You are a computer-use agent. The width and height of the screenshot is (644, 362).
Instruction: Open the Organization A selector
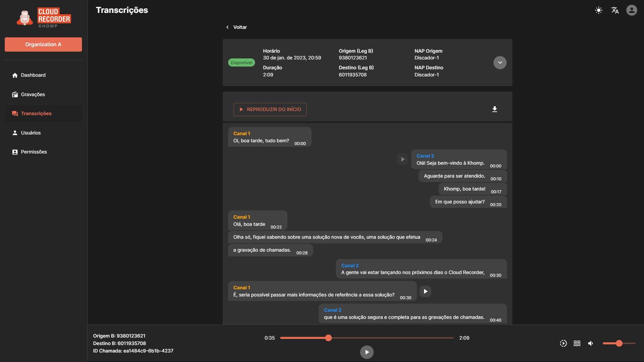[43, 44]
